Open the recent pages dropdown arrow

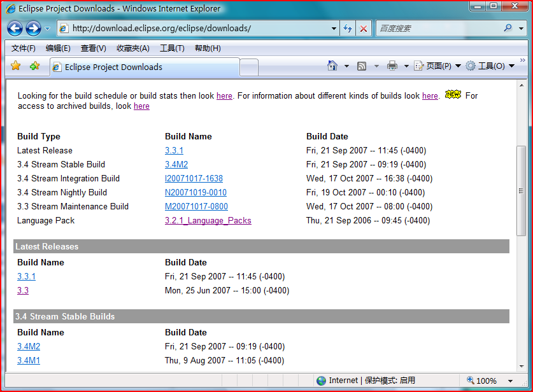click(48, 29)
